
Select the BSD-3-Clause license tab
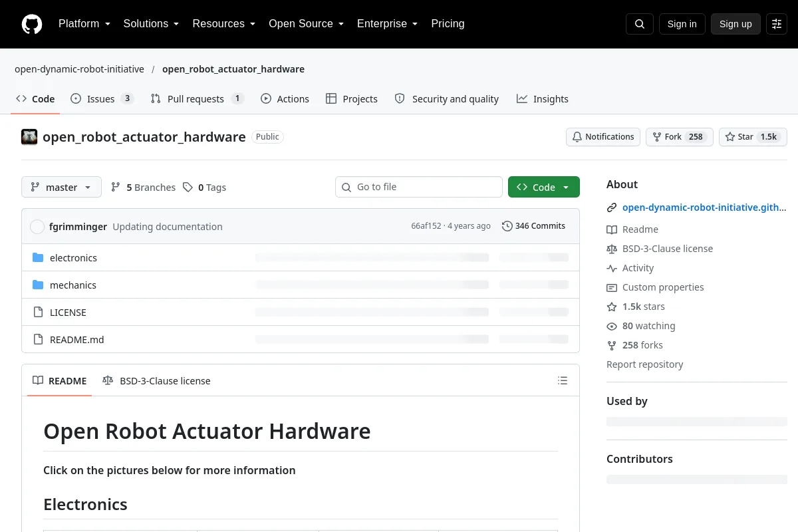pos(156,381)
